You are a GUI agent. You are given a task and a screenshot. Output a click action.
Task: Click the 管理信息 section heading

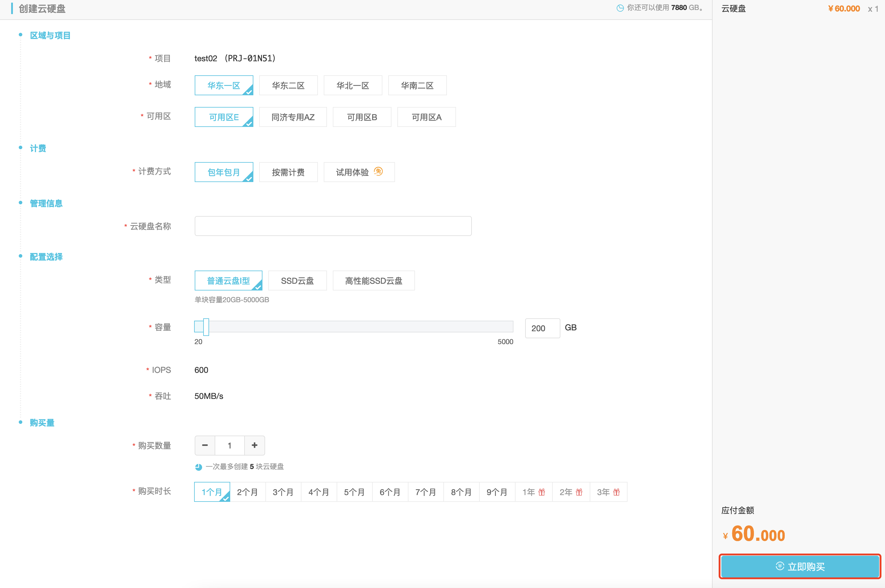(46, 204)
